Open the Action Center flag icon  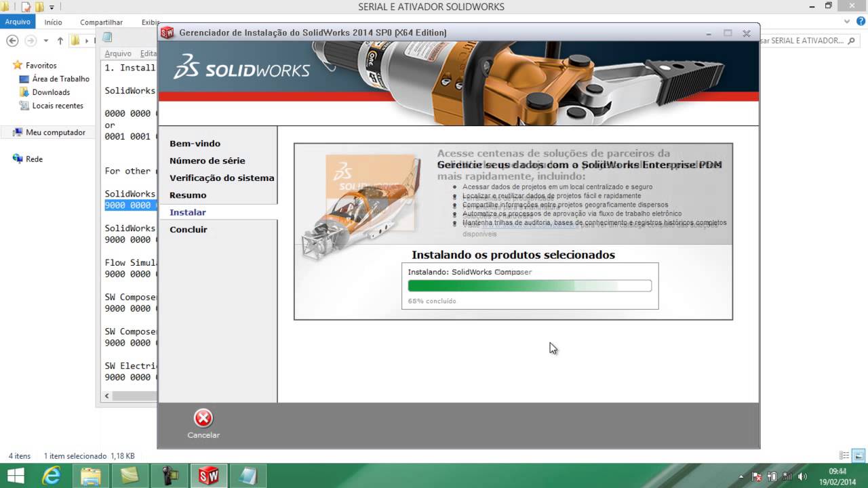point(757,476)
